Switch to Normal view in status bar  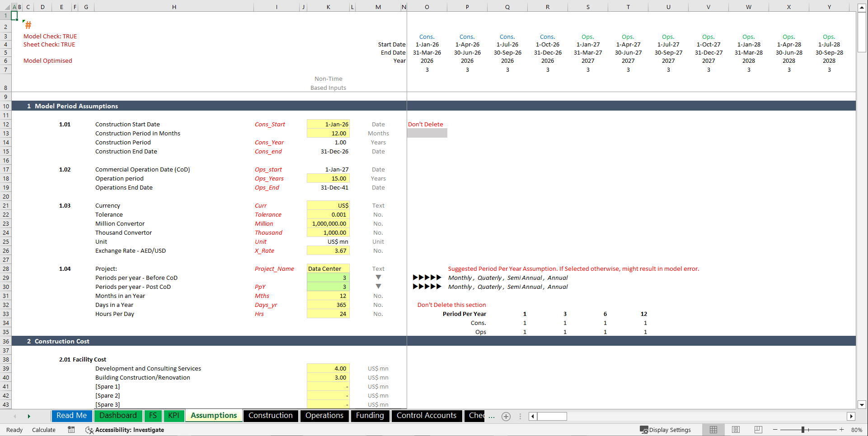coord(713,430)
